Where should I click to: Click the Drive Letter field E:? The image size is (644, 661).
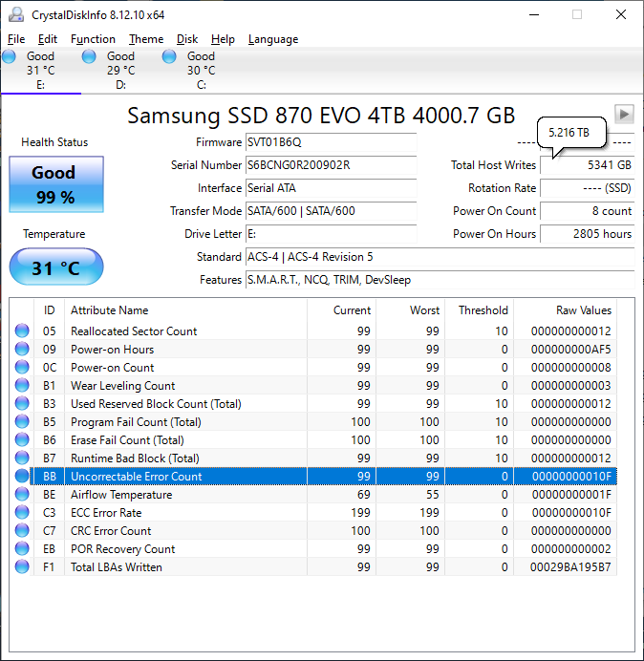tap(331, 234)
